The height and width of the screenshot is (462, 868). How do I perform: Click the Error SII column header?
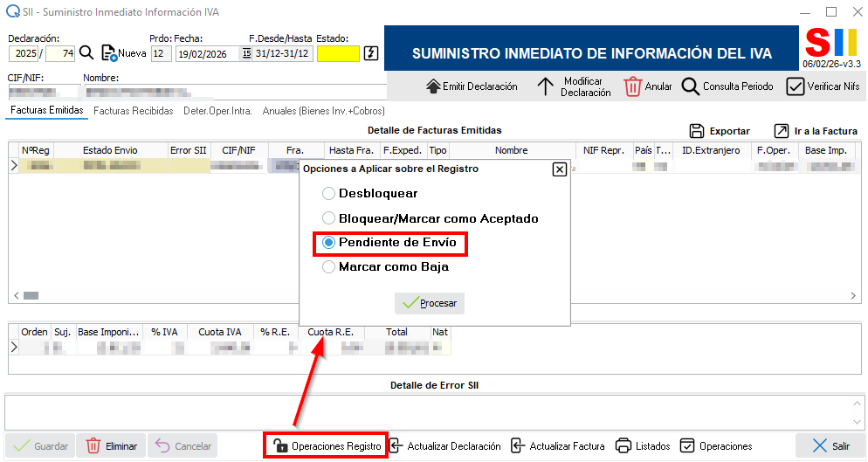[x=189, y=150]
